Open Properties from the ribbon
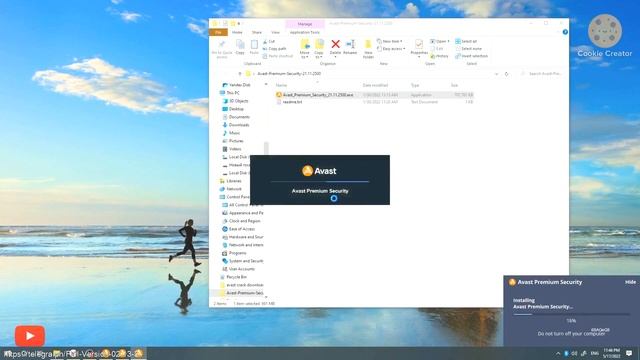The width and height of the screenshot is (640, 360). point(419,48)
